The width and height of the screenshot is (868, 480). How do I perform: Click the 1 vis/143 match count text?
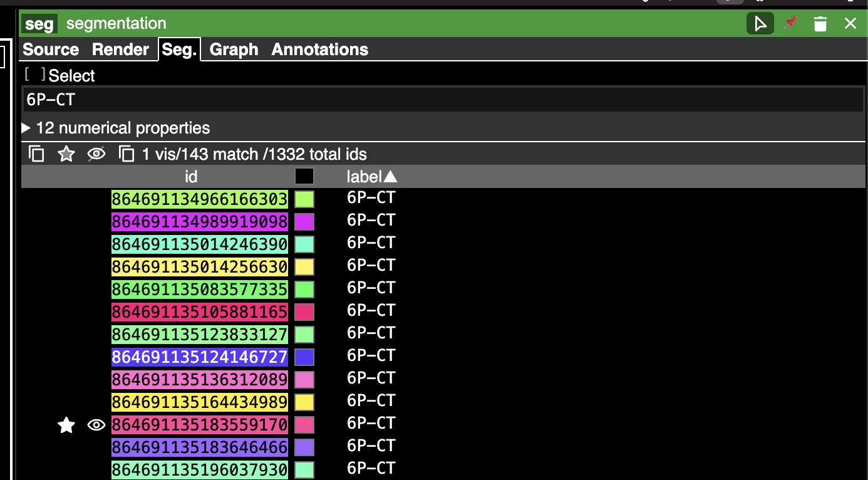254,154
